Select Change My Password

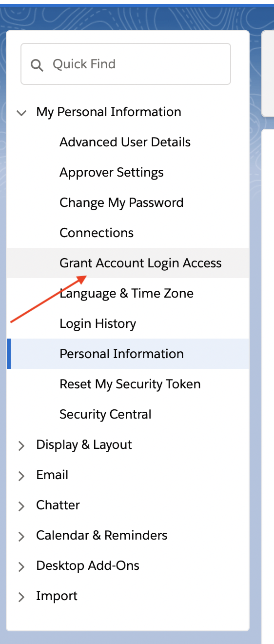click(121, 202)
